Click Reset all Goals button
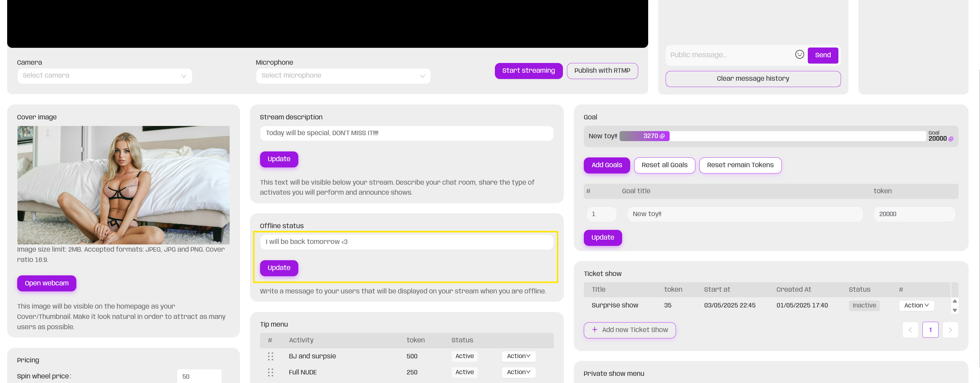 point(664,165)
